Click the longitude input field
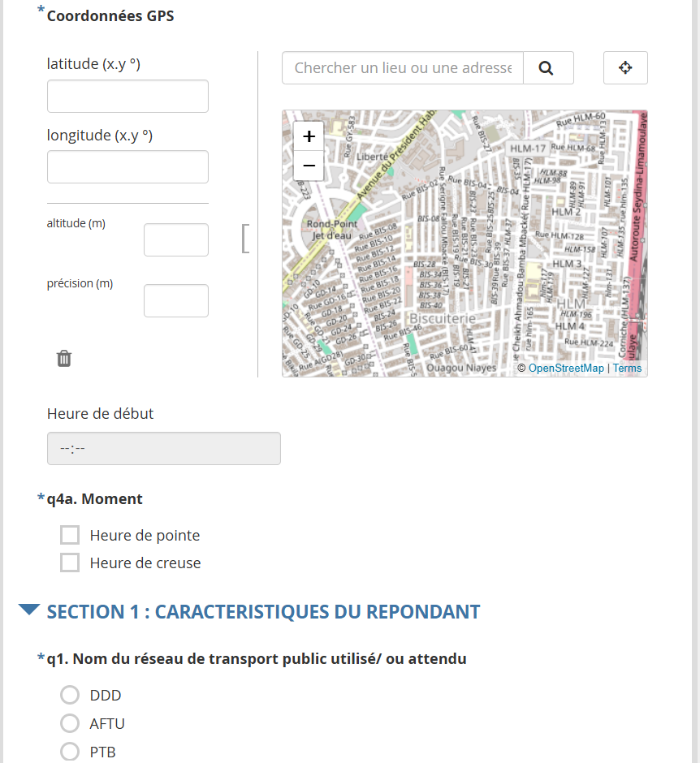 [x=127, y=167]
